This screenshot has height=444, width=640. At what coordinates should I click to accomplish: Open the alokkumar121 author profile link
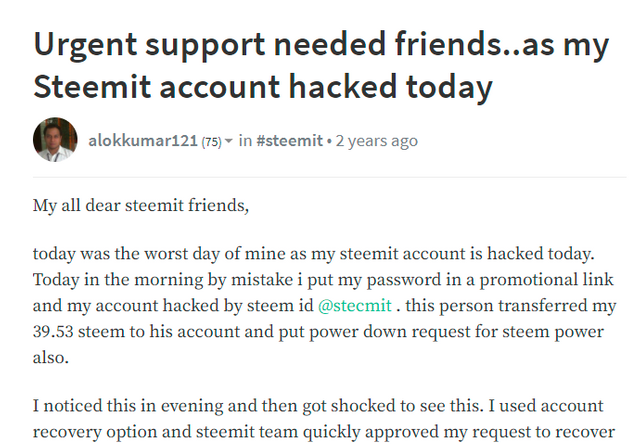pyautogui.click(x=143, y=141)
